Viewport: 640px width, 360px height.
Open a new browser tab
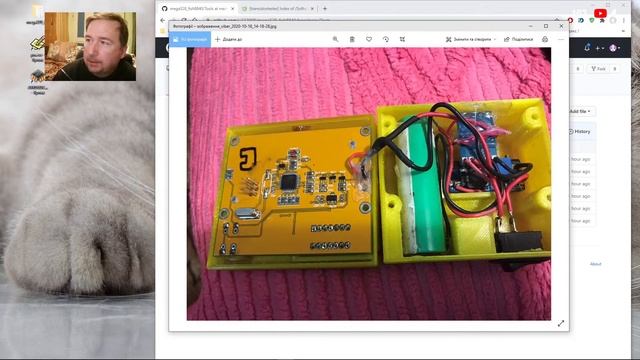pyautogui.click(x=325, y=8)
